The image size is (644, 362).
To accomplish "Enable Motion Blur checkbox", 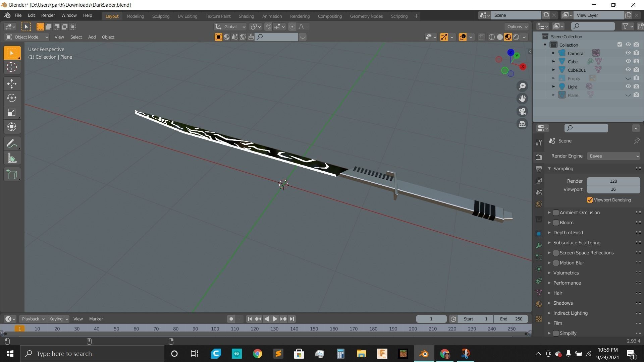I will pyautogui.click(x=556, y=263).
